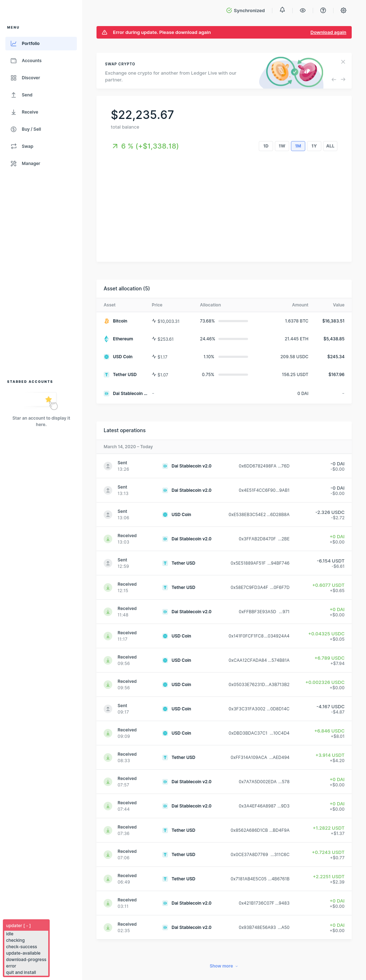This screenshot has height=980, width=366.
Task: Click Bitcoin allocation progress bar
Action: tap(233, 321)
